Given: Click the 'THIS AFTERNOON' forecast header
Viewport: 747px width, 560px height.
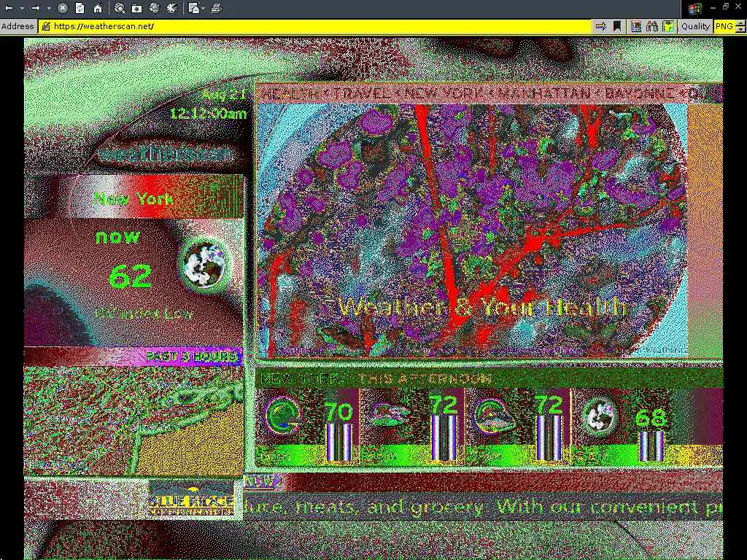Looking at the screenshot, I should 424,379.
